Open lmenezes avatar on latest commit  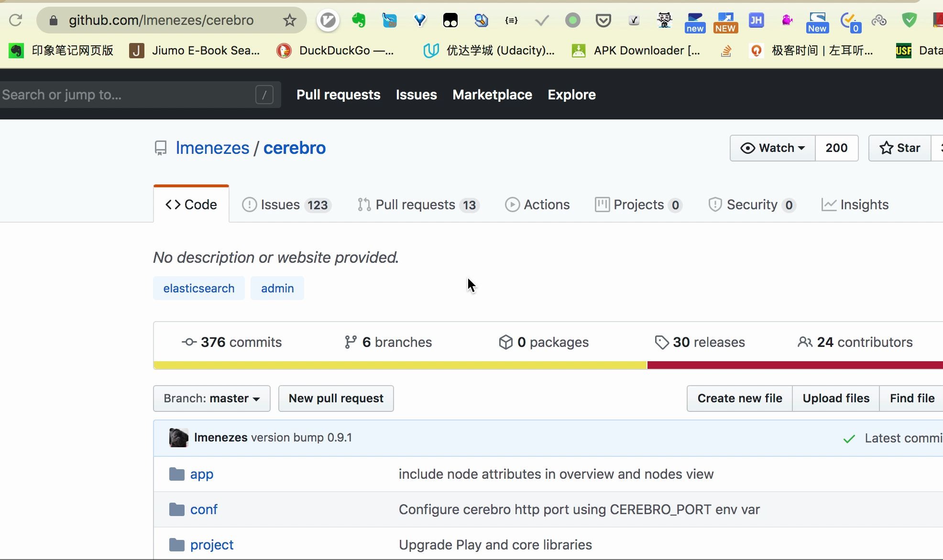179,438
